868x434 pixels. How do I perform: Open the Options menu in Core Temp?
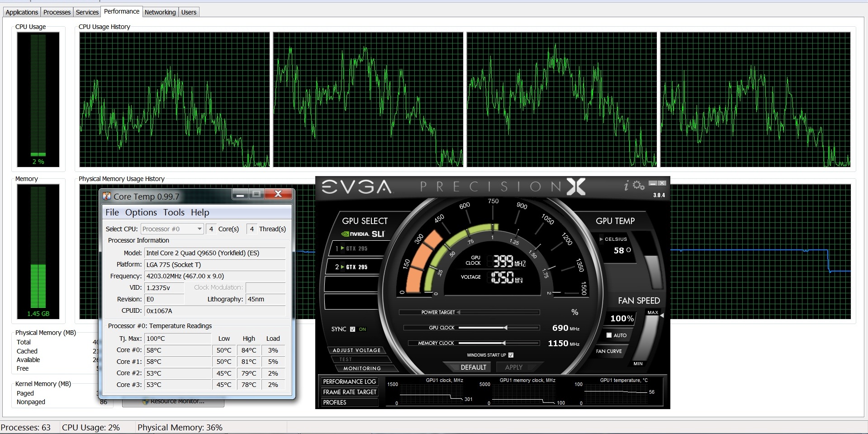pos(141,212)
